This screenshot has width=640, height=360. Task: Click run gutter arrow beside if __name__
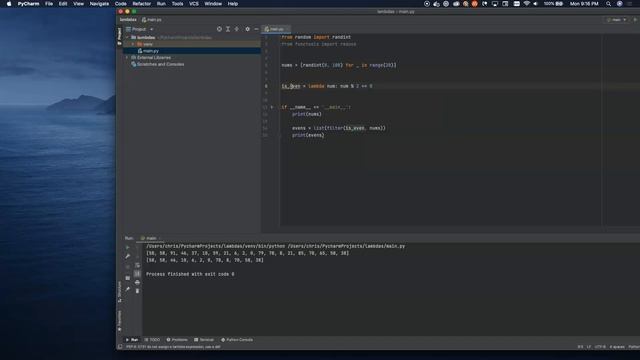pyautogui.click(x=272, y=107)
